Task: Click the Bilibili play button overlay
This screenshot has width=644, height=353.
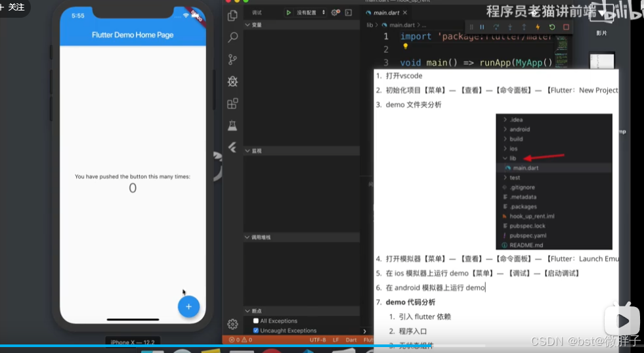Action: pyautogui.click(x=622, y=321)
